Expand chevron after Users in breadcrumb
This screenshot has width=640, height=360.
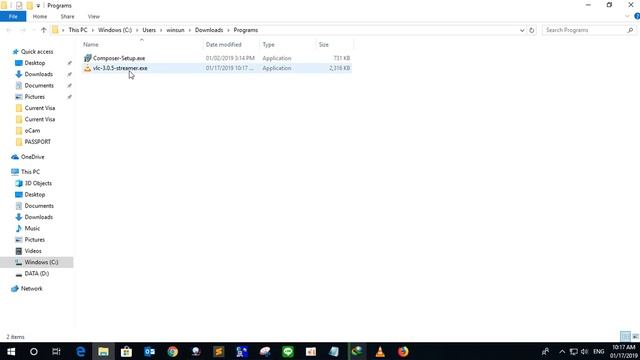coord(161,30)
